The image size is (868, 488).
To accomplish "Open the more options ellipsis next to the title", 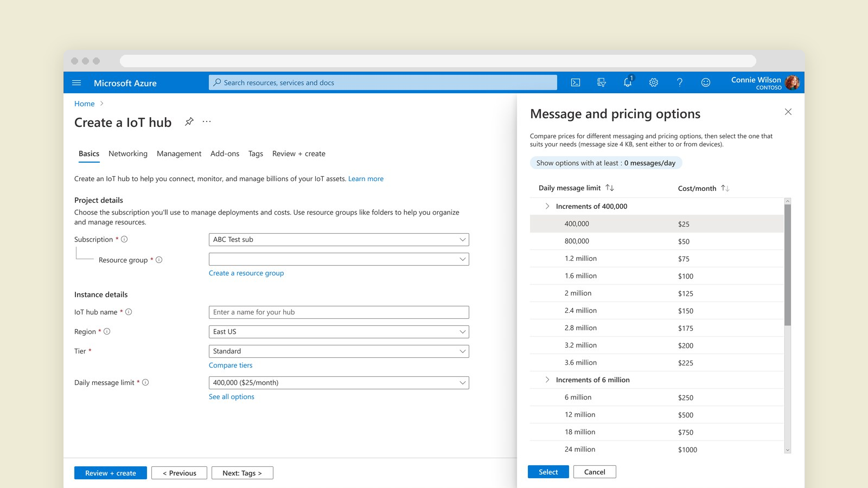I will [207, 121].
